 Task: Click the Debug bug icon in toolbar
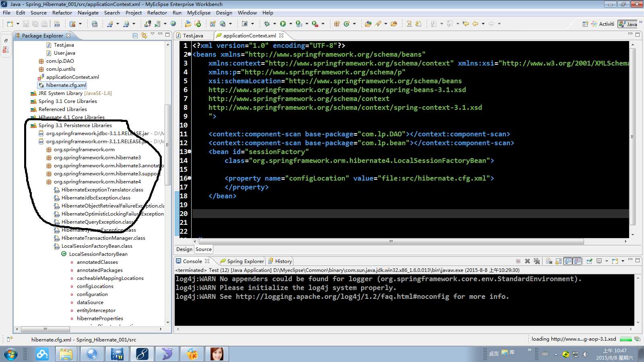[x=266, y=24]
